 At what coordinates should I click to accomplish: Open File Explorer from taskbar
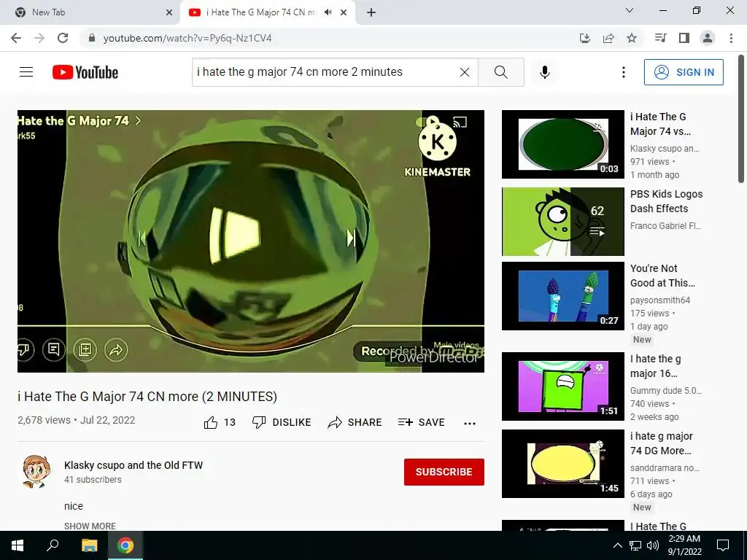tap(89, 545)
